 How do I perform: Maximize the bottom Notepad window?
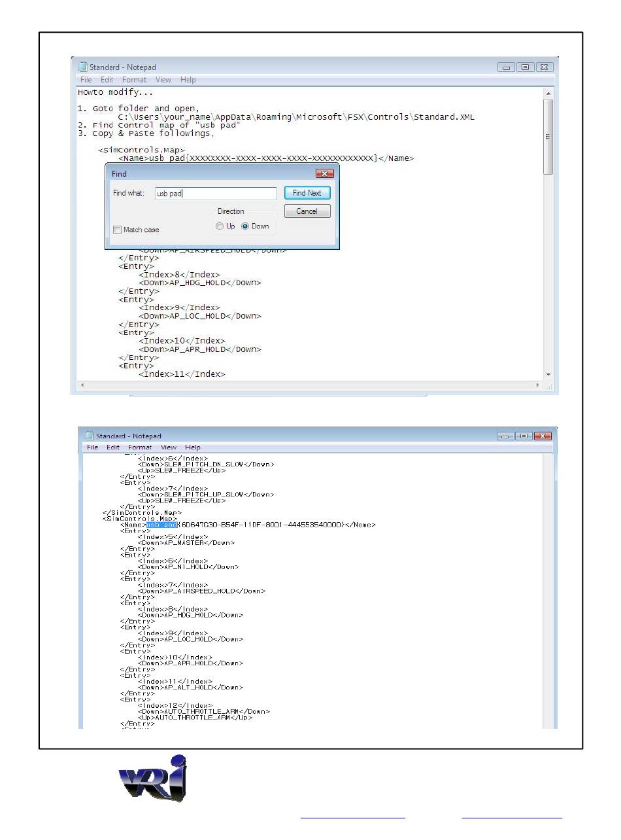523,436
